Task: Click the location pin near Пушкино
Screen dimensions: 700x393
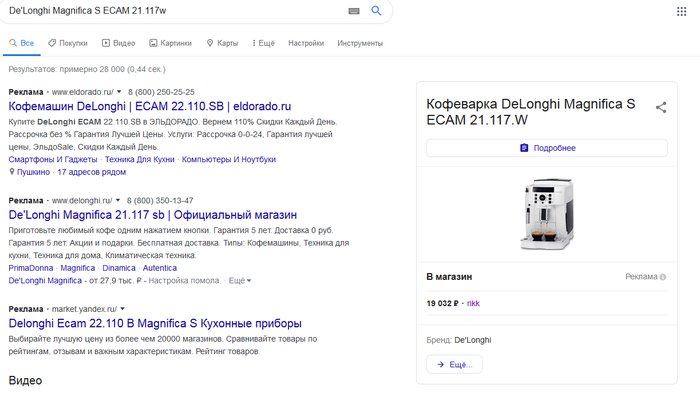Action: coord(12,172)
